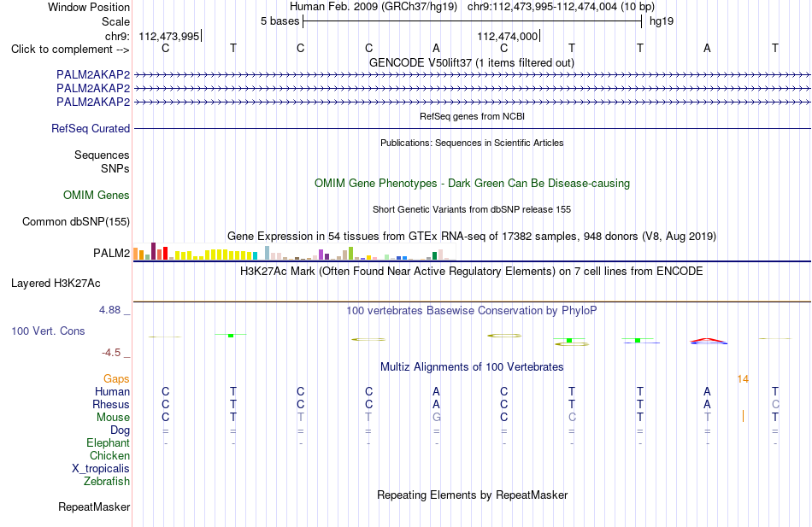Click the Sequences track label

tap(102, 155)
